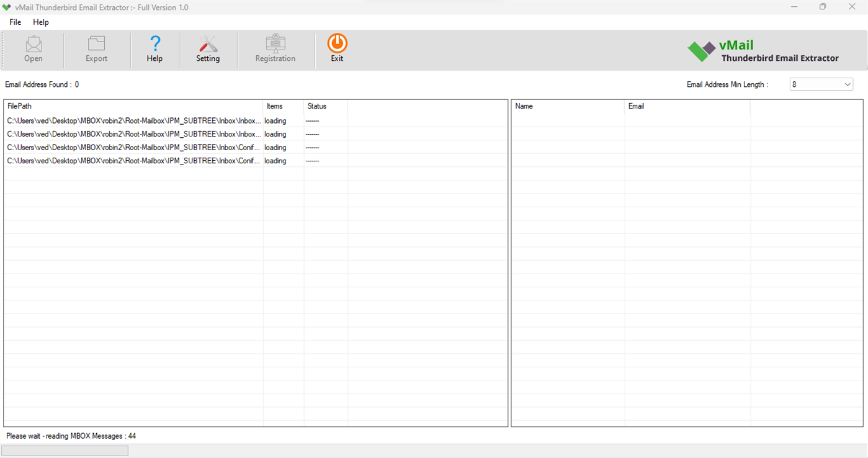868x458 pixels.
Task: Select the first Inbox MBOX file row
Action: [x=133, y=120]
